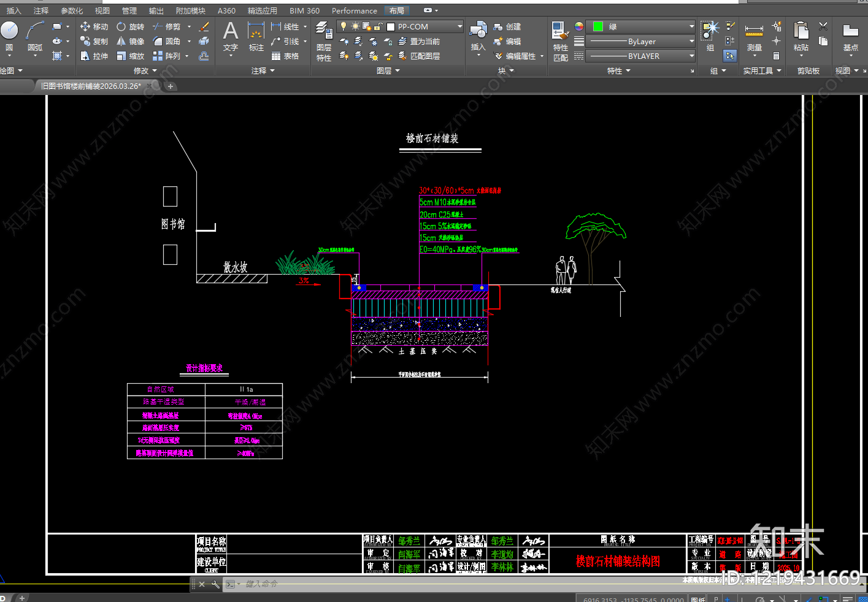
Task: Click the Match Layer (匹配图层) button
Action: tap(419, 56)
